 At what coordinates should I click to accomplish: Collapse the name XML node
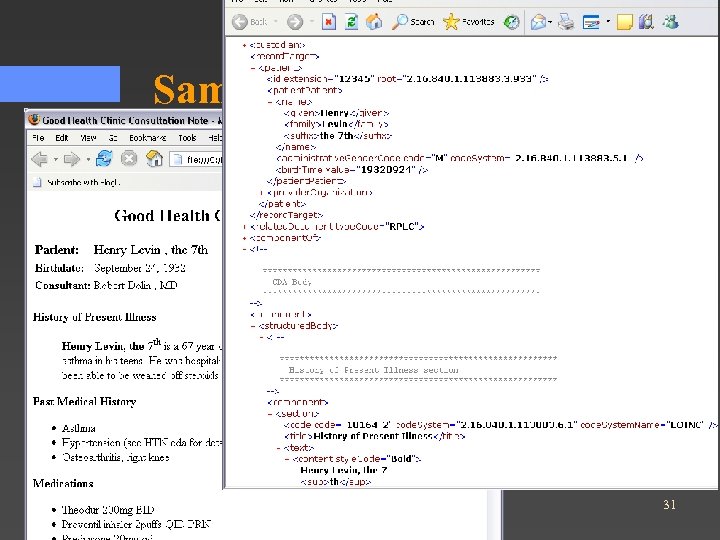270,102
